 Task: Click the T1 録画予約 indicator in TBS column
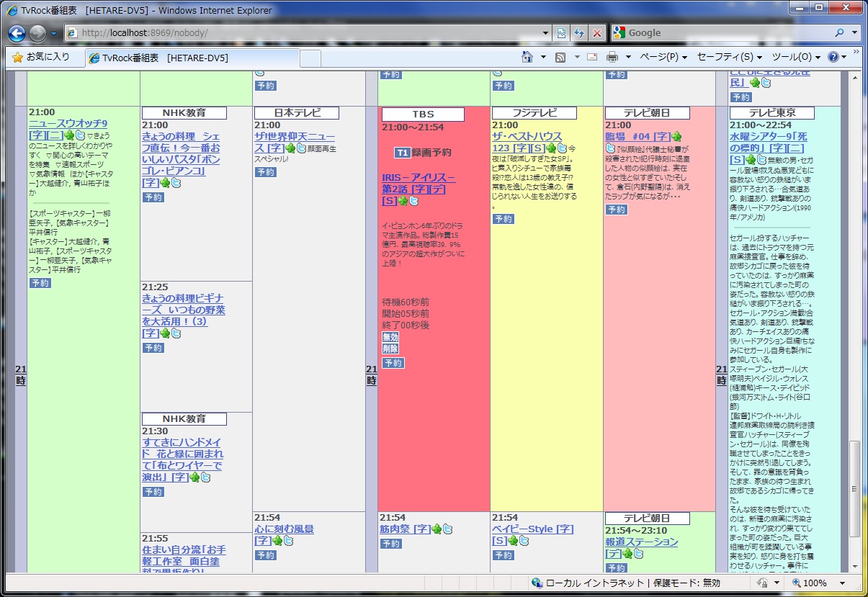tap(423, 153)
